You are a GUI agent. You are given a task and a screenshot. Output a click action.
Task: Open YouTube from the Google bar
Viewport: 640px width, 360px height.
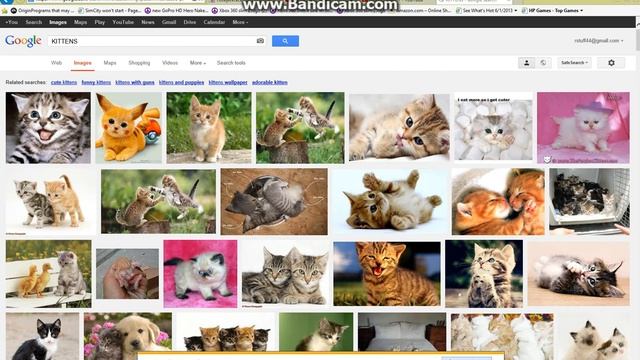(x=123, y=22)
